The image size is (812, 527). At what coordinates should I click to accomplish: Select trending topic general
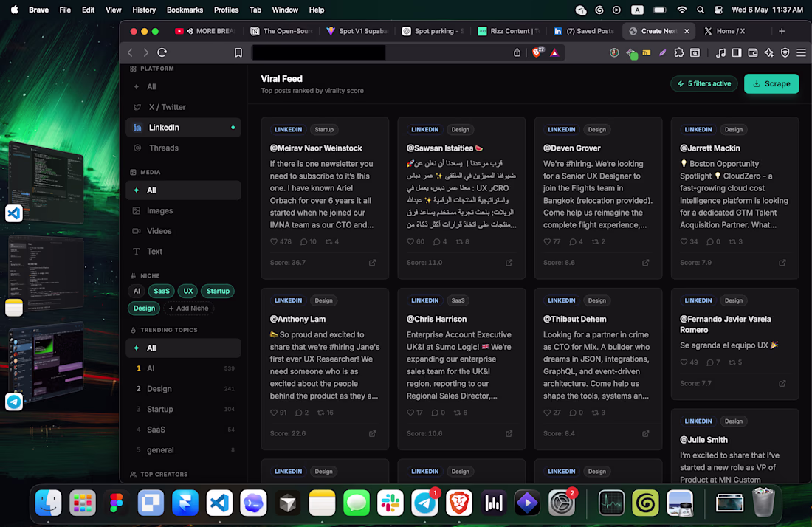click(x=183, y=450)
